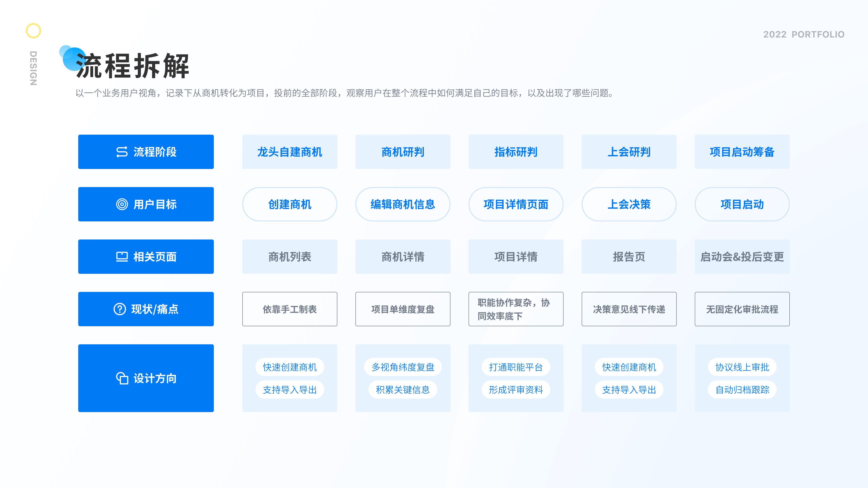Screen dimensions: 868x488
Task: Click the 积累关键信息 tag
Action: point(403,390)
